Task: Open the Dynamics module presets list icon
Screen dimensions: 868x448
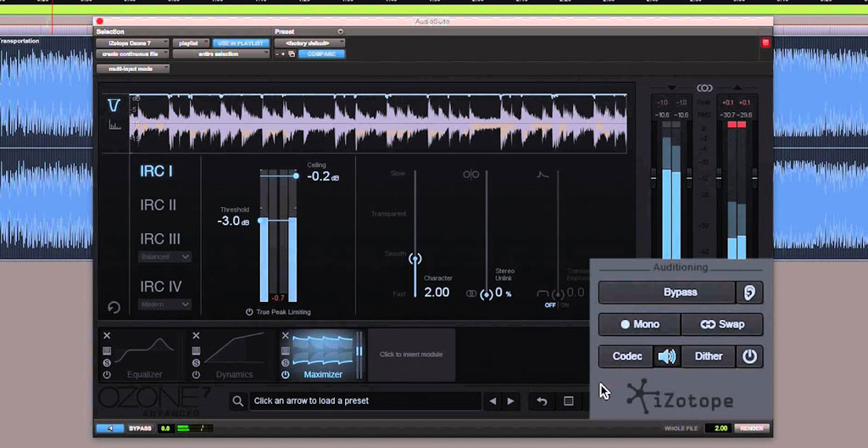Action: 196,350
